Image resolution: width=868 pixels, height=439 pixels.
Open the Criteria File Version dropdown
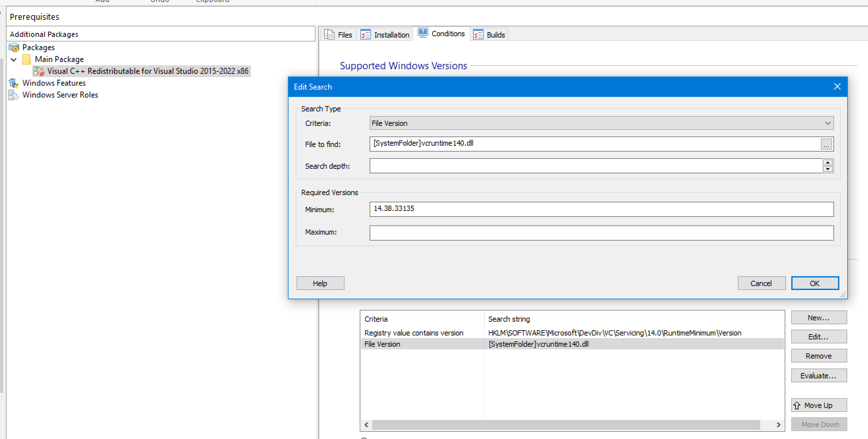pos(827,123)
